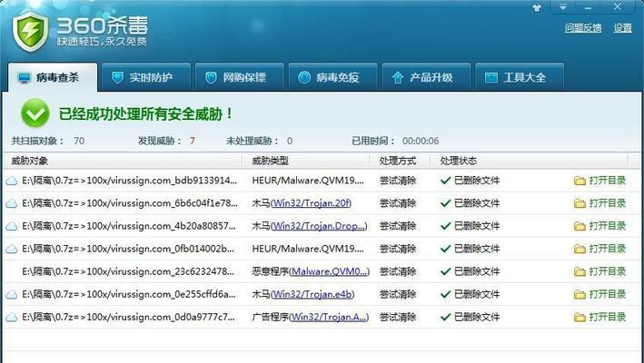
Task: Select file path virussign.com_0d0a9777c7...
Action: point(130,317)
